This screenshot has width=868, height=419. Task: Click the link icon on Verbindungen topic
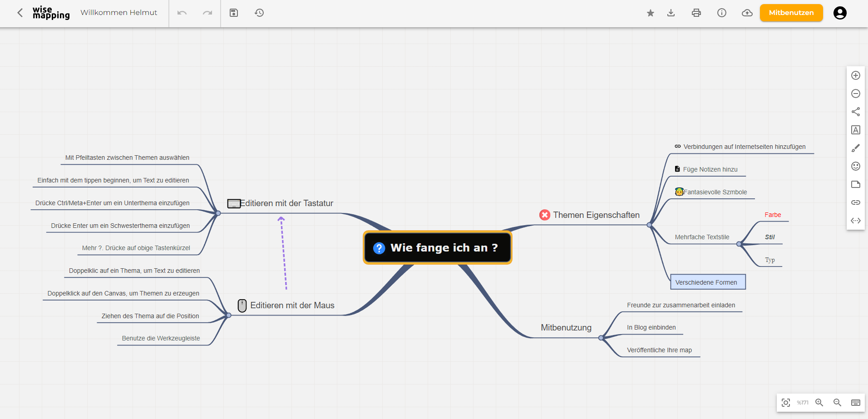(678, 146)
